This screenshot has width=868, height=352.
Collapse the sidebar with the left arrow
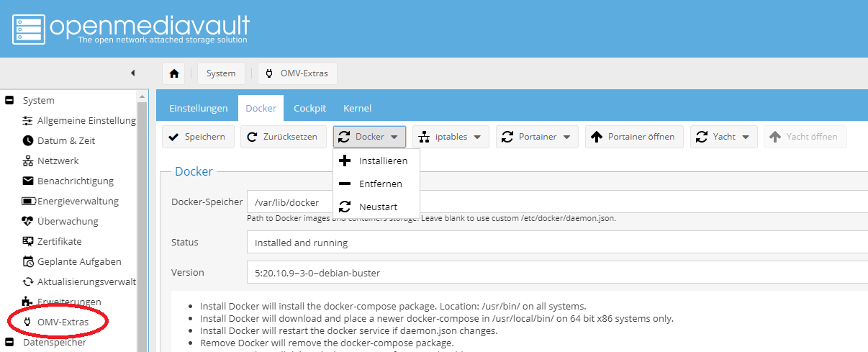(x=132, y=73)
